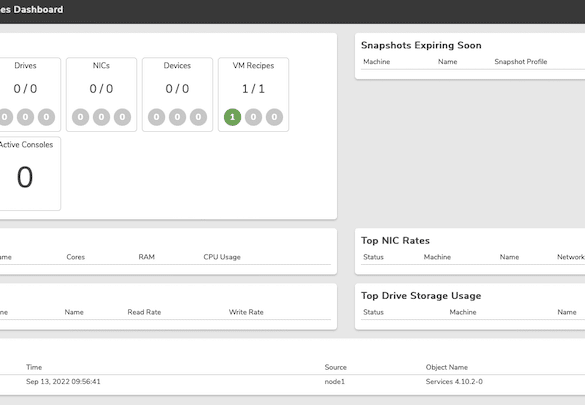Click the green VM Recipes status circle
Image resolution: width=585 pixels, height=405 pixels.
[x=232, y=117]
